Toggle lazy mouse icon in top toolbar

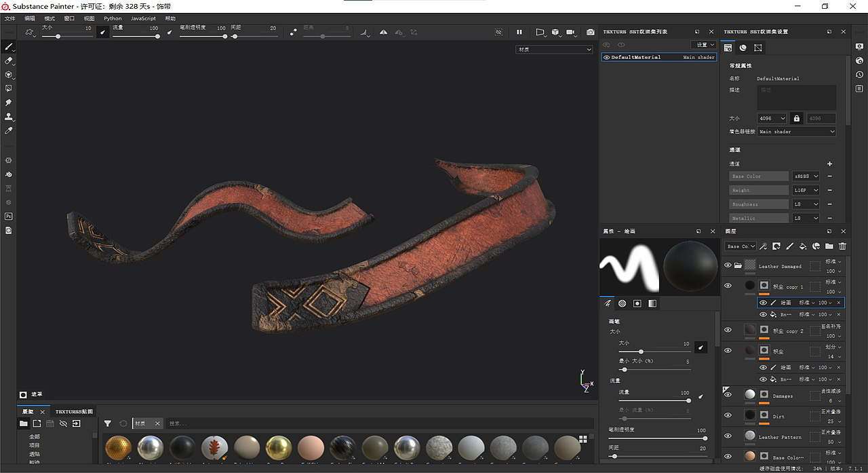293,32
